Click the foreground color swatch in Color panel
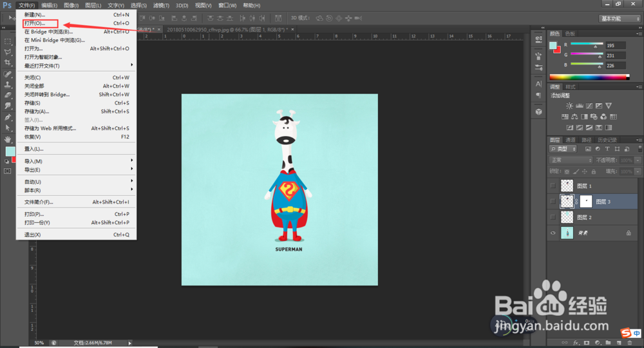 point(553,45)
